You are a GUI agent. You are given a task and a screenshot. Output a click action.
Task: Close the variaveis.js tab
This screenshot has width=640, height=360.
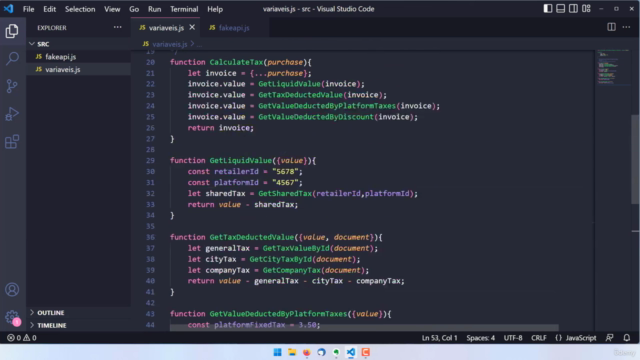(192, 27)
